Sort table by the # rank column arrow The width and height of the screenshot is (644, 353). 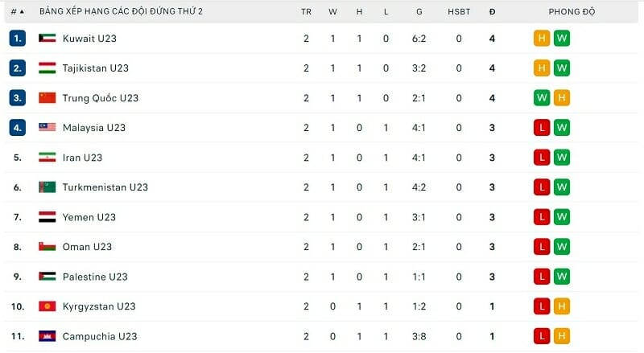(21, 12)
